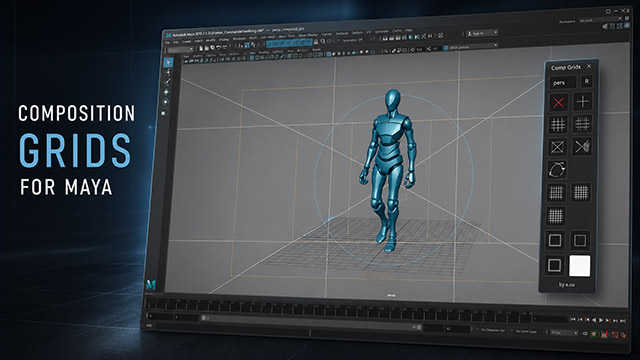Enable the crosshair center grid icon

582,101
